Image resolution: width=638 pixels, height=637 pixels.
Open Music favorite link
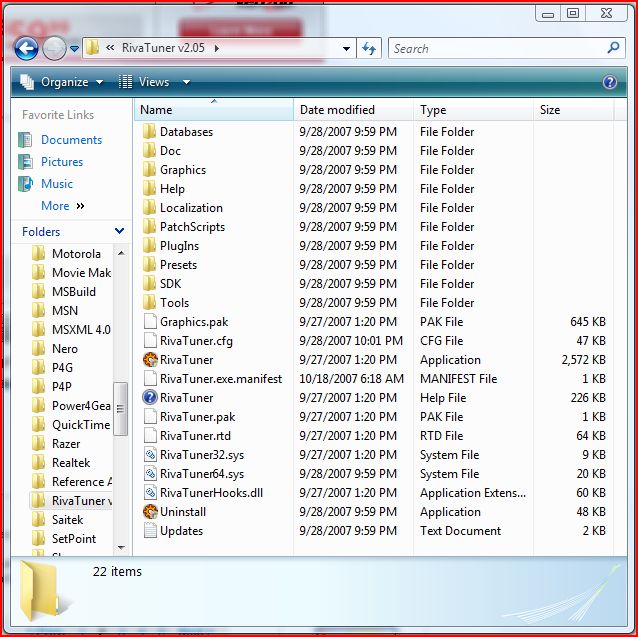pos(57,184)
